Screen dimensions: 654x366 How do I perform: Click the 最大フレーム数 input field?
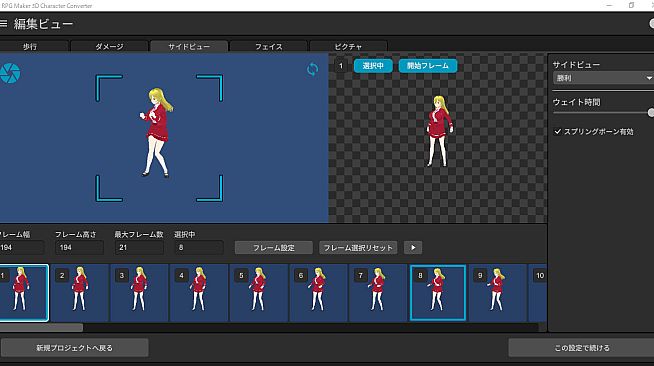(x=139, y=248)
